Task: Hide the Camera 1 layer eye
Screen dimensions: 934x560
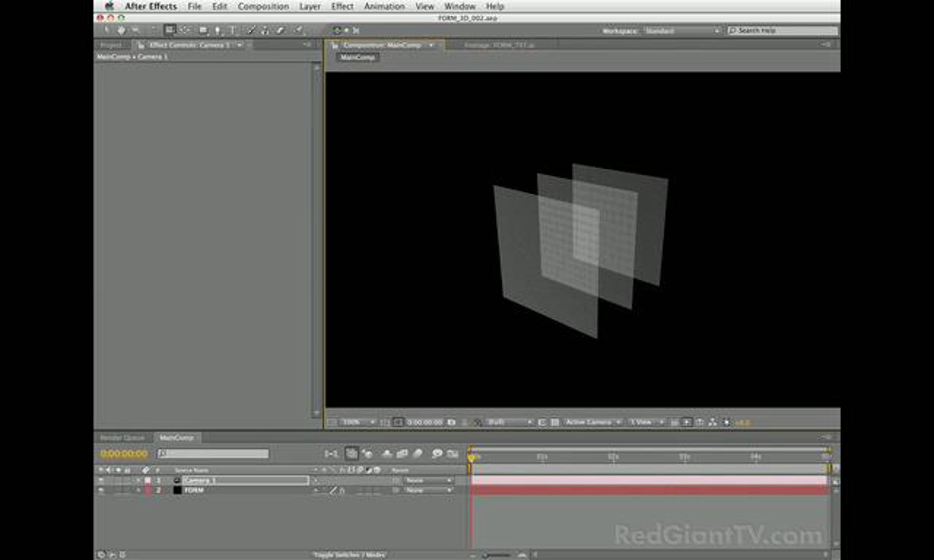Action: click(101, 481)
